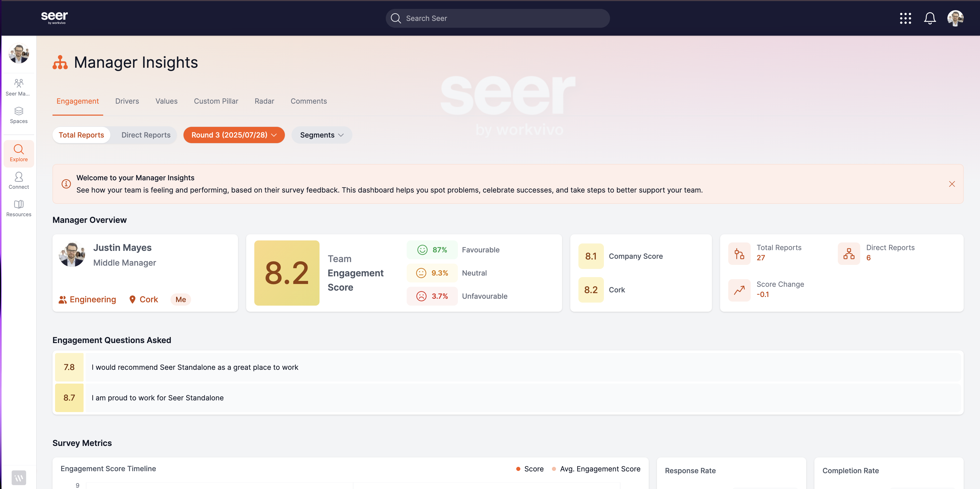
Task: Click Justin Mayes profile photo
Action: 72,254
